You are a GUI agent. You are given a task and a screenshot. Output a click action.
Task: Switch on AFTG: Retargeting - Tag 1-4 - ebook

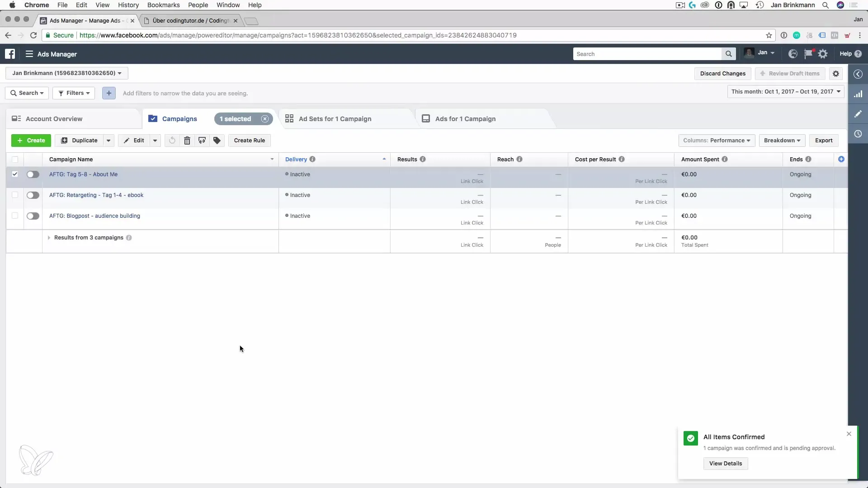tap(33, 195)
